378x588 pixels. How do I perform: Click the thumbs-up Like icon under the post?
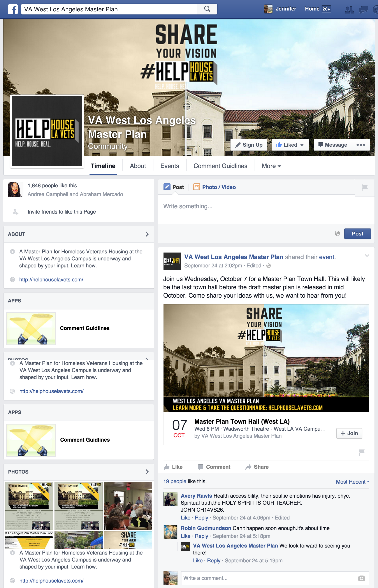pos(167,467)
